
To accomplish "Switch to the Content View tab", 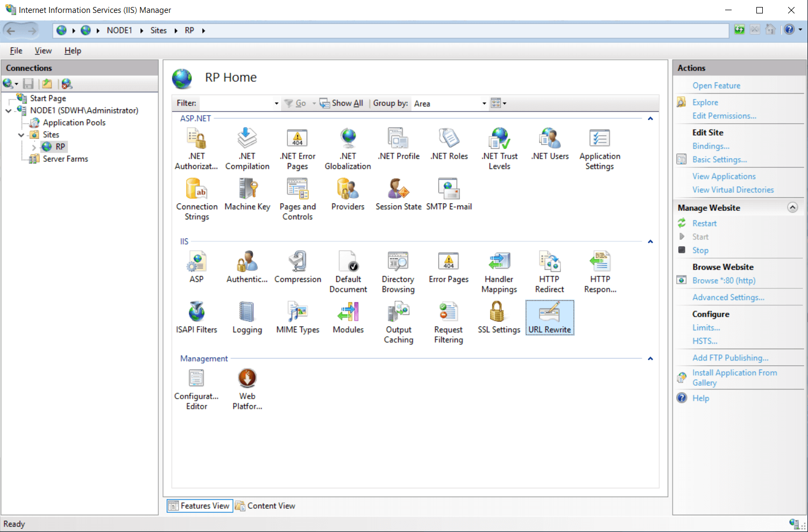I will (x=265, y=506).
